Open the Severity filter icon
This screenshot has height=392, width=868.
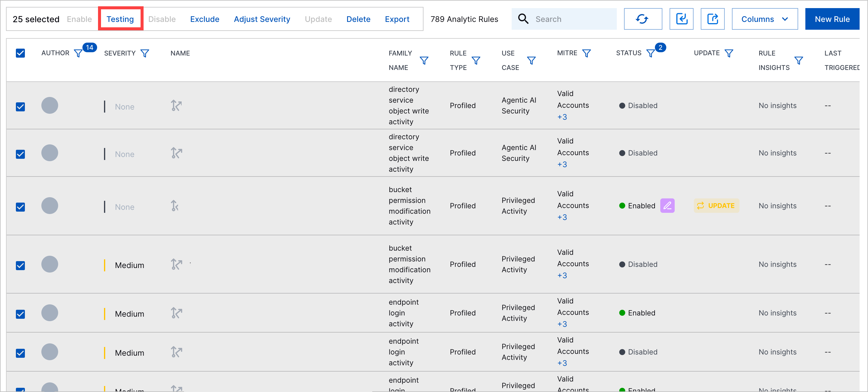point(145,53)
